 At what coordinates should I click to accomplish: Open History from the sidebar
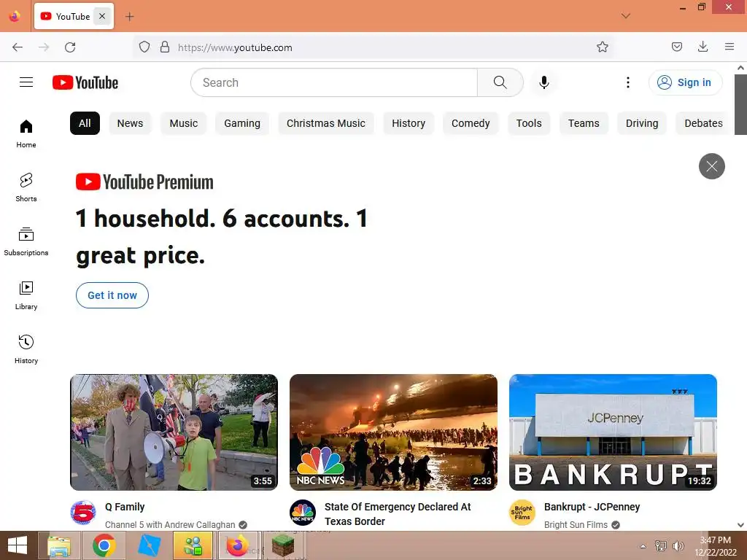(x=26, y=349)
